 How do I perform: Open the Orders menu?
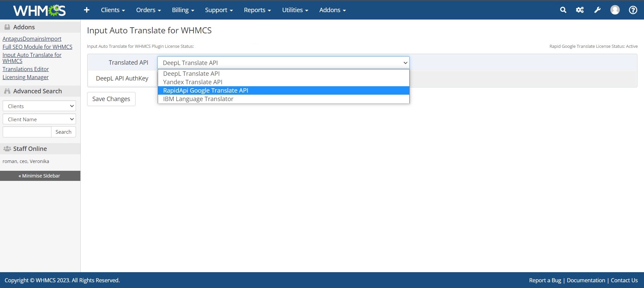point(148,10)
